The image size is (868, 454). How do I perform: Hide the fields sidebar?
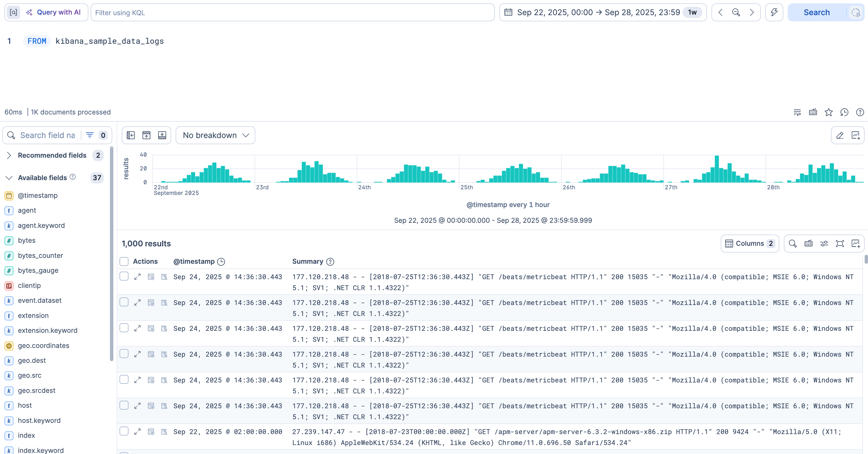[x=131, y=135]
